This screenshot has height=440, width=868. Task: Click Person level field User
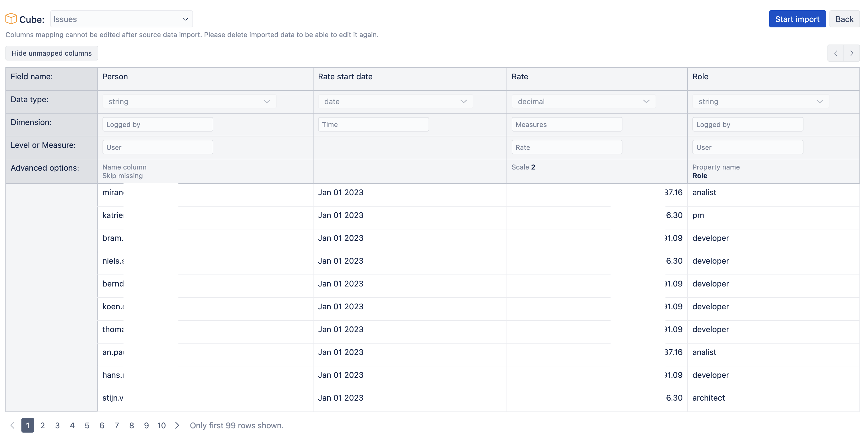pos(158,147)
